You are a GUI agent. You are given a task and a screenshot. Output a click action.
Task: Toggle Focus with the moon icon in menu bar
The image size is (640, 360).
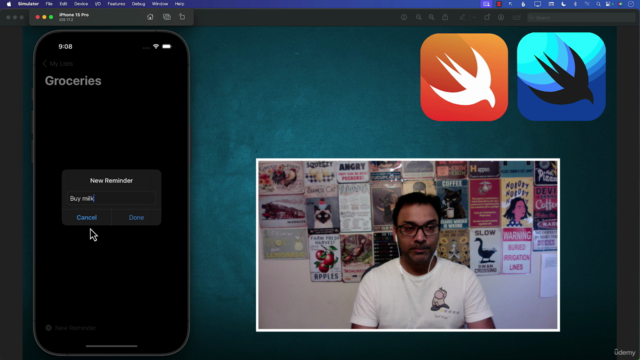[x=564, y=4]
